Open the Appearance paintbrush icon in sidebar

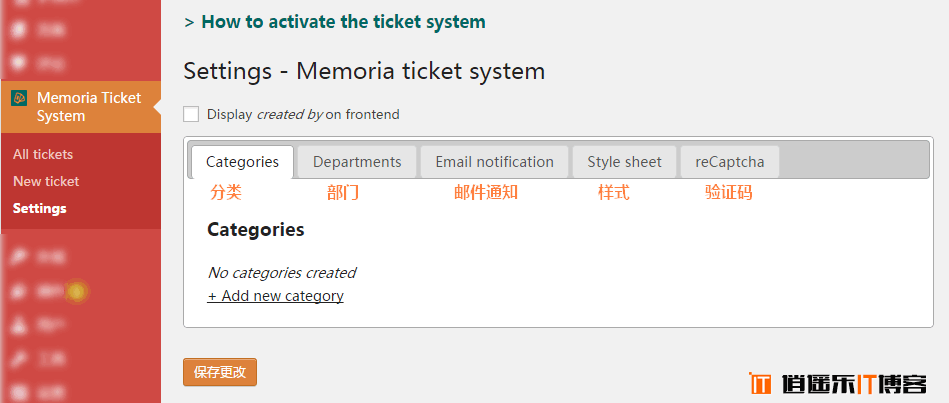(x=20, y=257)
